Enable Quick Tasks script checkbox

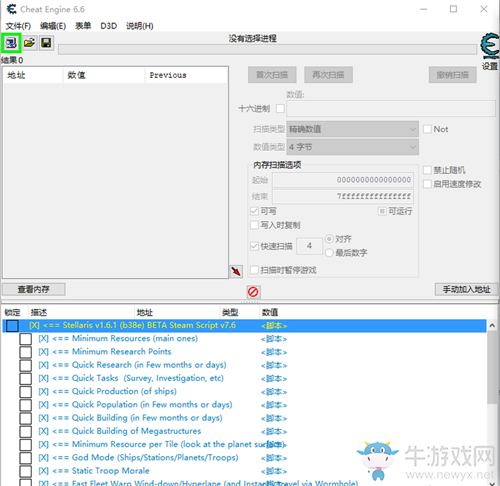pyautogui.click(x=25, y=379)
